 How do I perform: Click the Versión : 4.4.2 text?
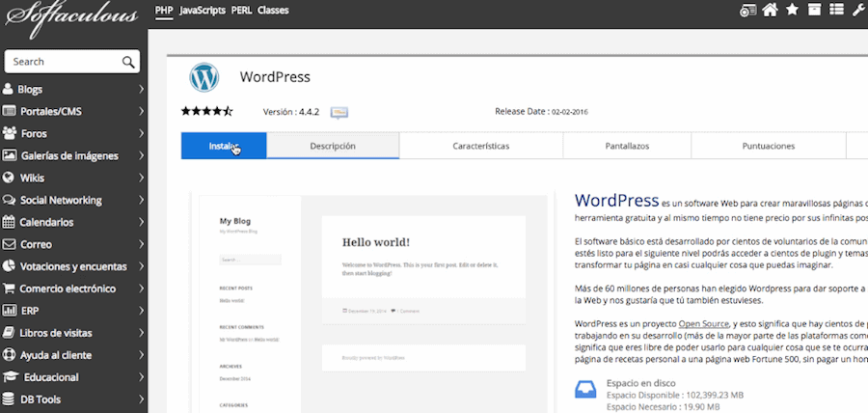coord(291,112)
